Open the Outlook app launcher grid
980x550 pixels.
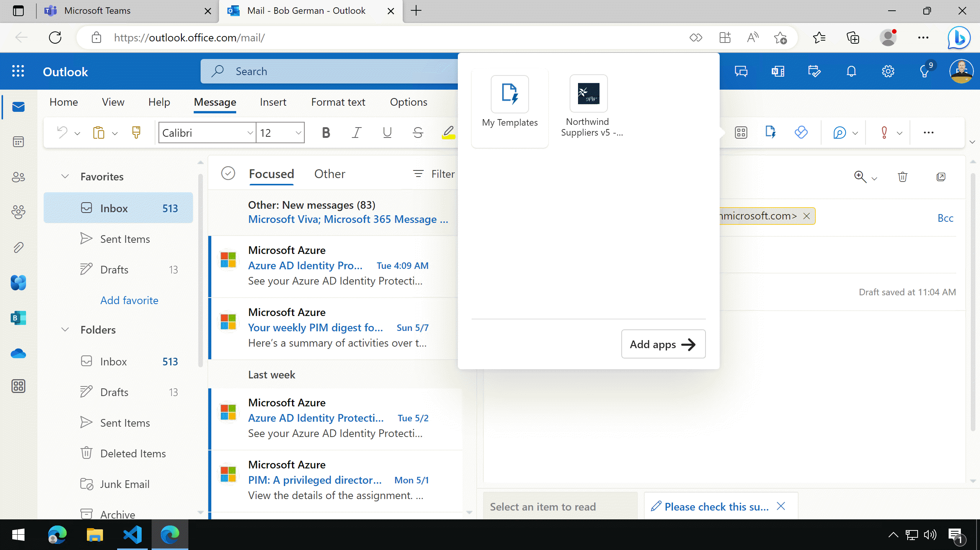[18, 71]
